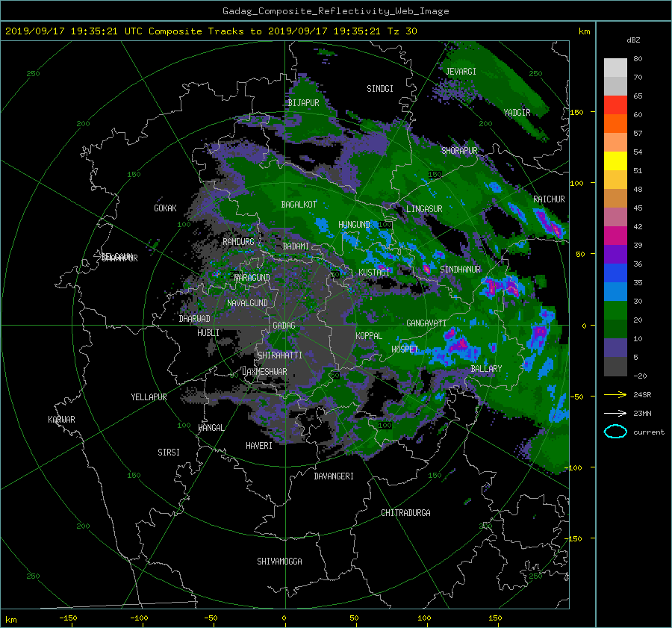Click the BAGALKOT city label

tap(299, 205)
